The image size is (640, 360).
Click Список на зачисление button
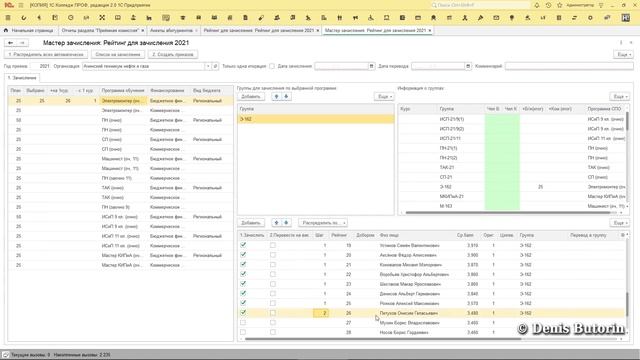pos(118,54)
